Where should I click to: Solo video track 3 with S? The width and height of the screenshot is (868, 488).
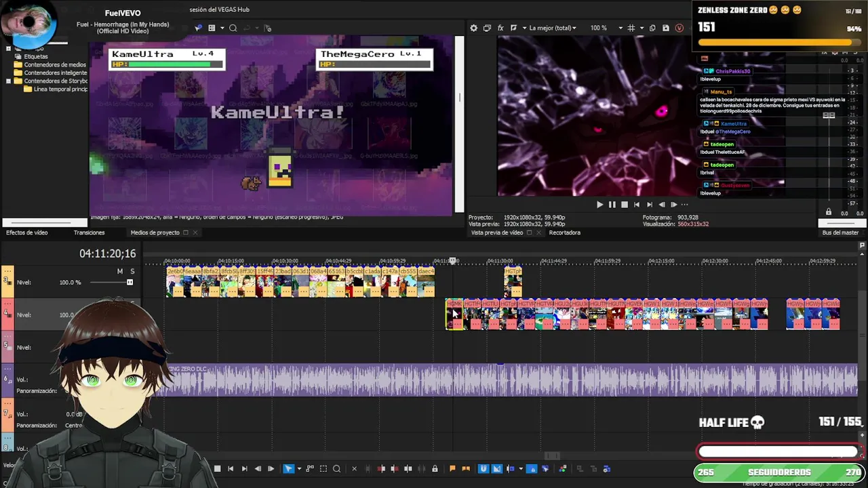tap(132, 271)
